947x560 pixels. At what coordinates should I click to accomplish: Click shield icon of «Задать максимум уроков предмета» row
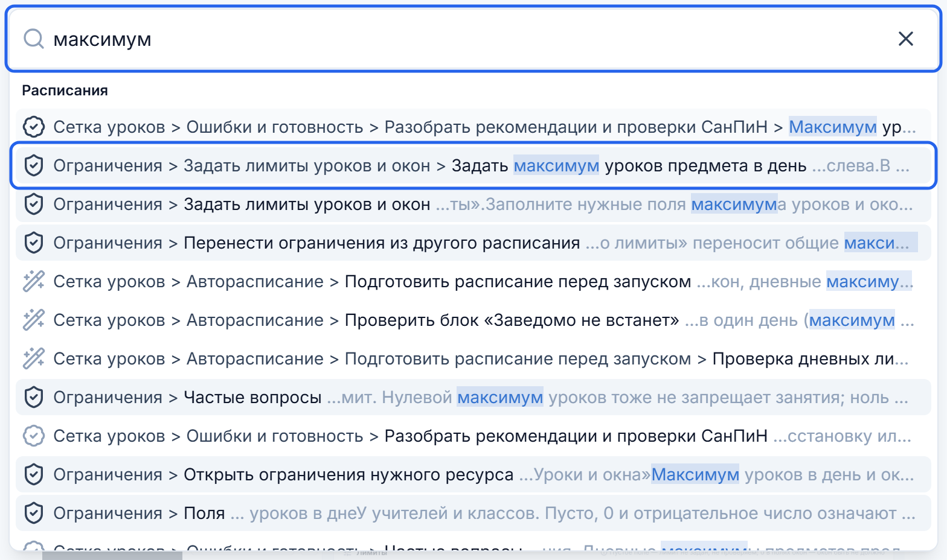[x=34, y=165]
